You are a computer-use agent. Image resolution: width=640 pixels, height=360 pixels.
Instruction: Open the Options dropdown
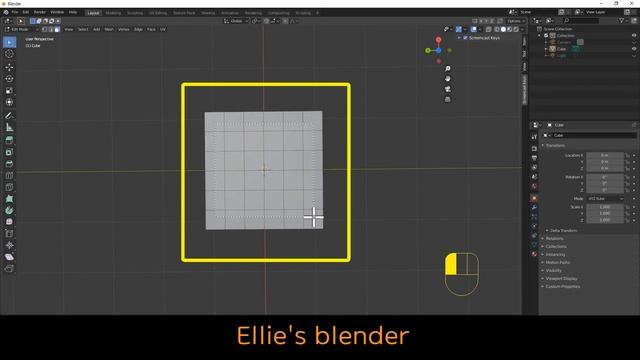click(516, 21)
